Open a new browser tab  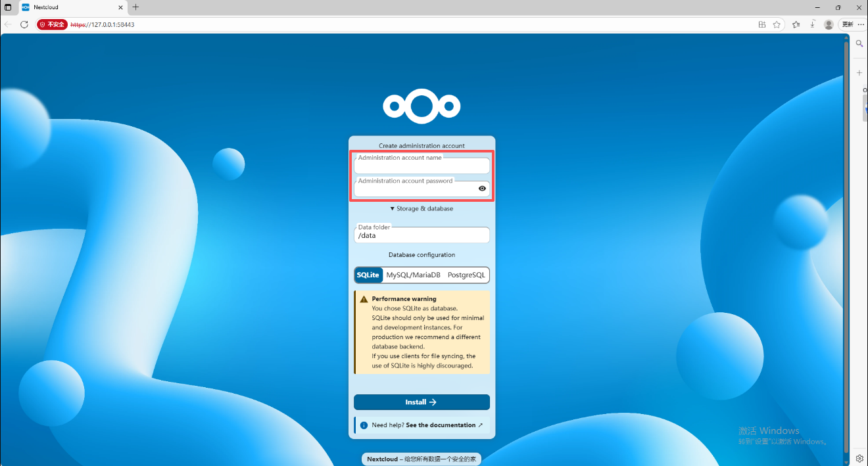coord(135,7)
